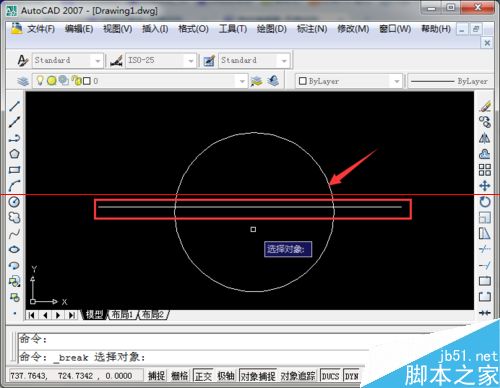Select the Mirror tool
Viewport: 500px width, 388px height.
click(485, 138)
